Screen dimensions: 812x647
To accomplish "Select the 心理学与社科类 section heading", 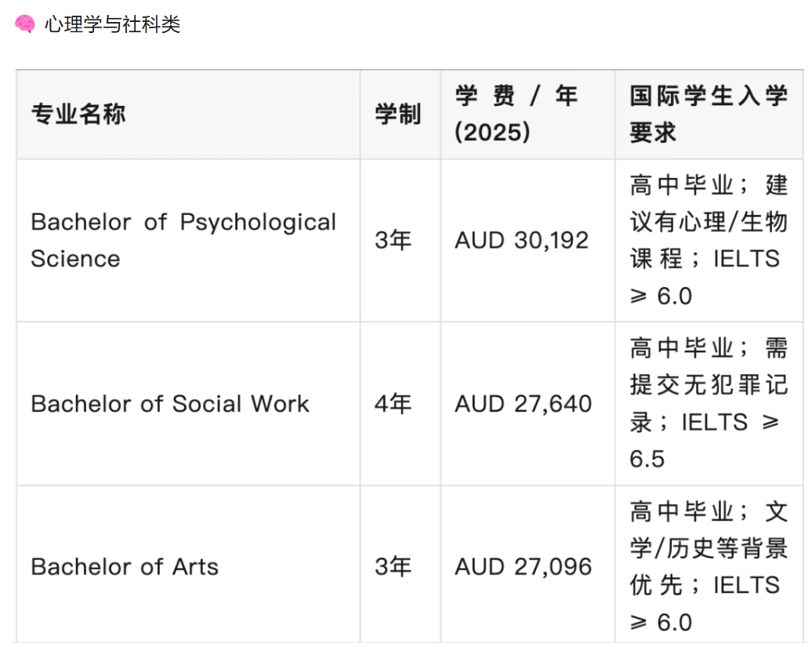I will coord(113,25).
